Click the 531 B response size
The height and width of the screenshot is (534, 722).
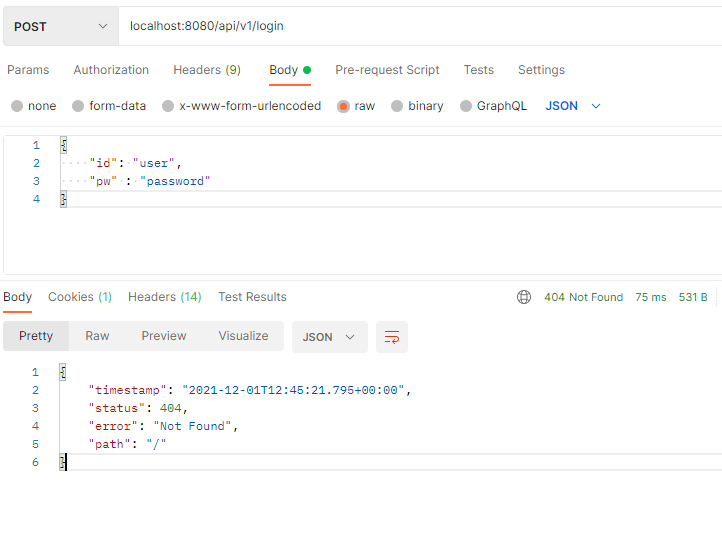pyautogui.click(x=693, y=297)
